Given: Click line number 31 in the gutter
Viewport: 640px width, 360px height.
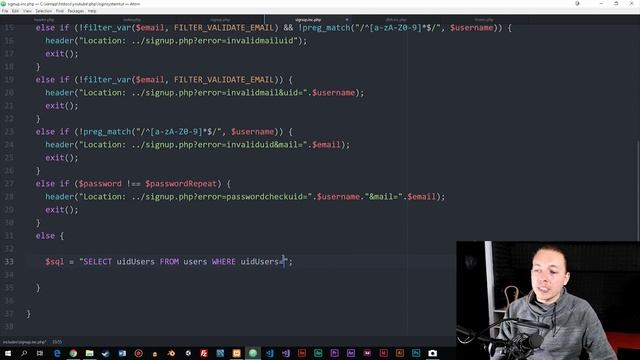Looking at the screenshot, I should tap(9, 236).
